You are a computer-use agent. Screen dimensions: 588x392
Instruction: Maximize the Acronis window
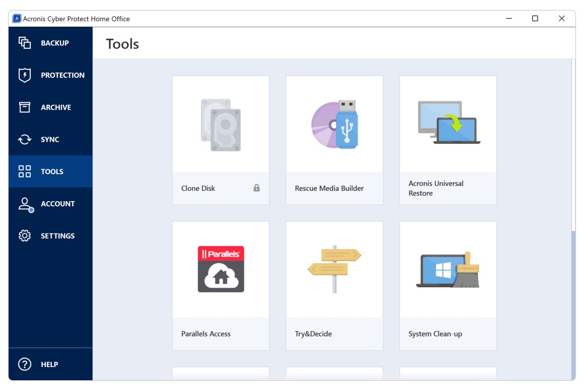click(535, 19)
